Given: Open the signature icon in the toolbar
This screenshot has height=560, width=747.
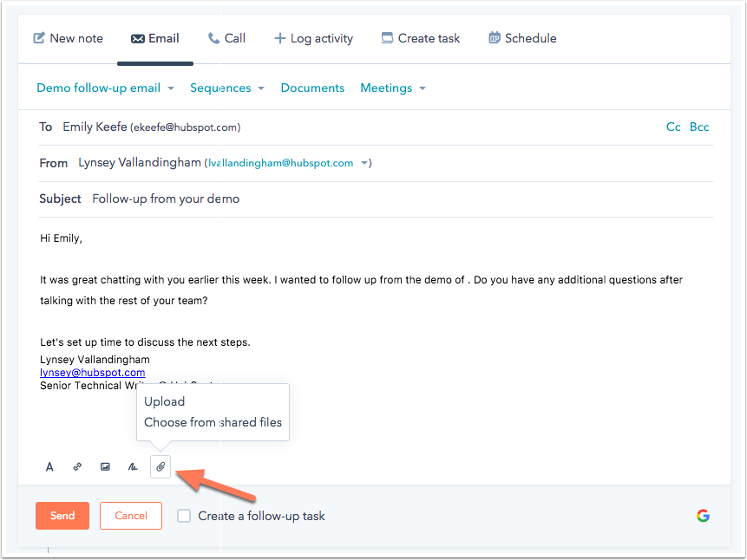Looking at the screenshot, I should click(x=133, y=466).
